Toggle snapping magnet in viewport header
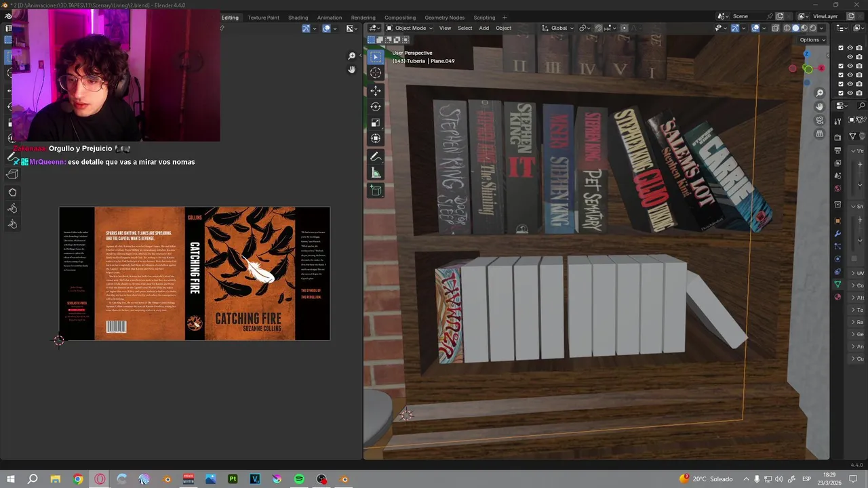868x488 pixels. point(598,28)
